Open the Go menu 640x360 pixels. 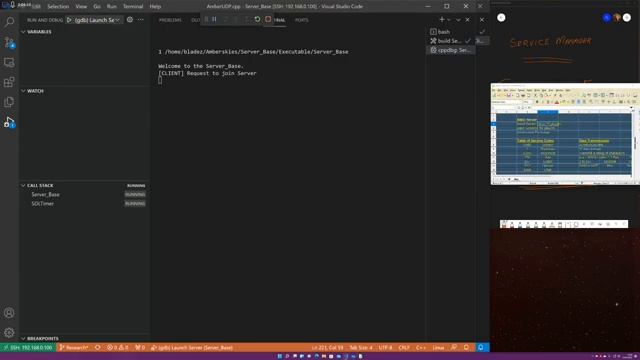[97, 7]
